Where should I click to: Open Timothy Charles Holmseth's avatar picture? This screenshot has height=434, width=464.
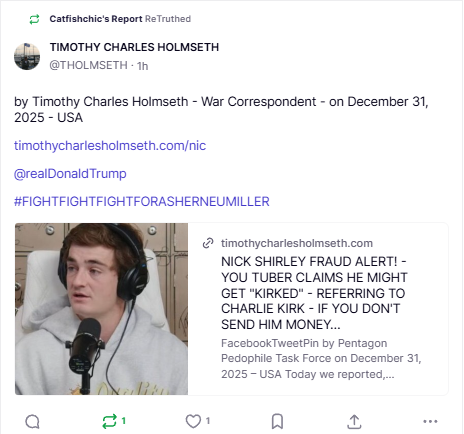(x=27, y=56)
